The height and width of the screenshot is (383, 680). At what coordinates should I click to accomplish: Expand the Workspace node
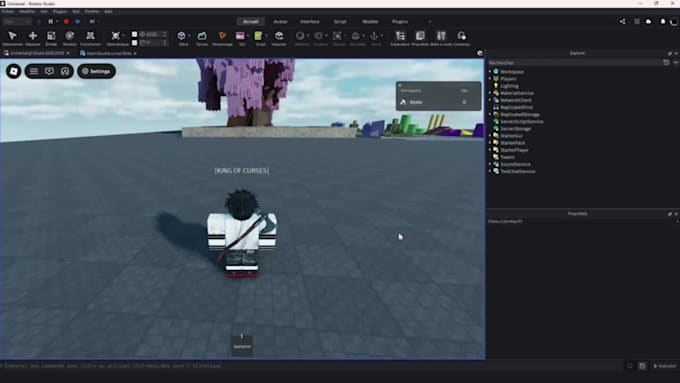click(490, 72)
